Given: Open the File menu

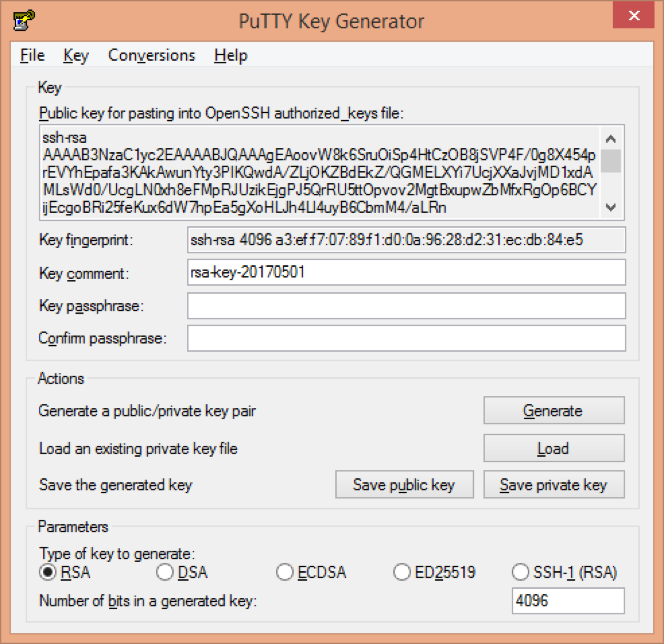Looking at the screenshot, I should (x=32, y=55).
